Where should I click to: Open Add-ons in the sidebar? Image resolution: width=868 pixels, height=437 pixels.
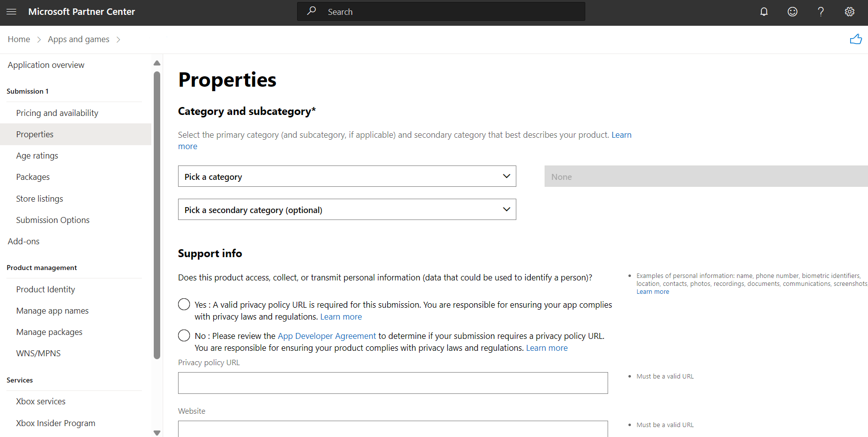point(23,241)
